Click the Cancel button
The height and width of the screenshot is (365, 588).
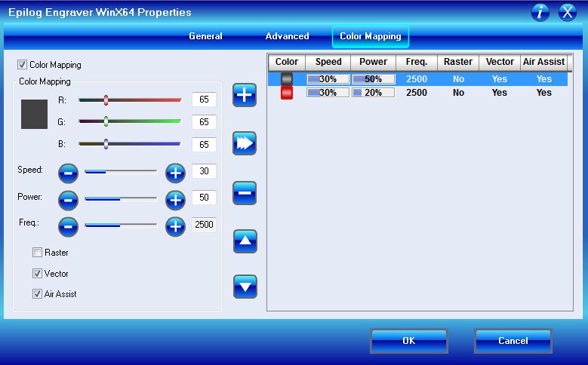coord(513,341)
